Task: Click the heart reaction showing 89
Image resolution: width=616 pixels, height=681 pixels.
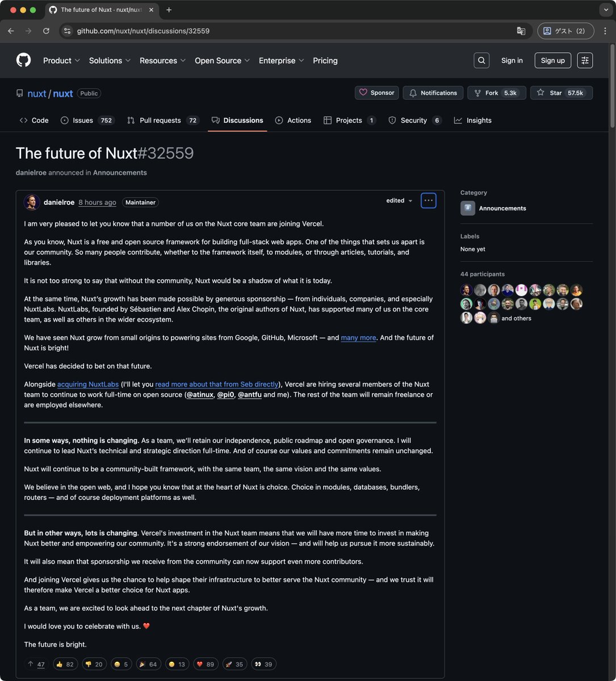Action: [x=206, y=665]
